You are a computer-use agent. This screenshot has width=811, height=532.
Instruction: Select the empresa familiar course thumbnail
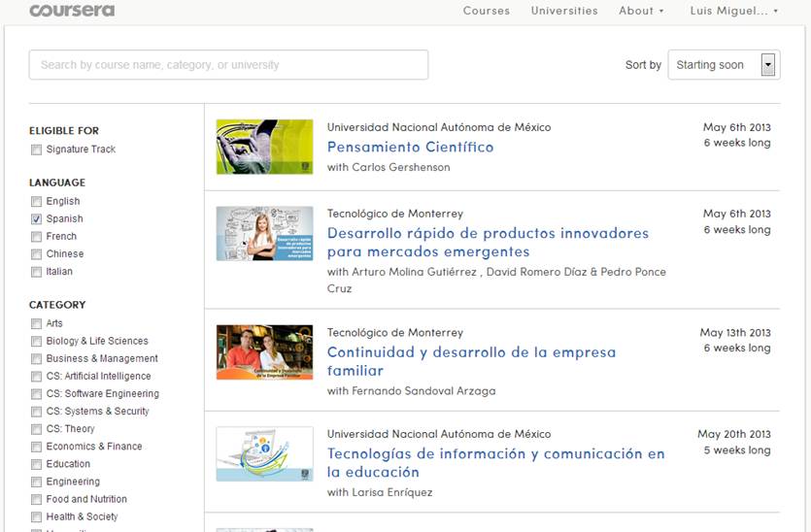(264, 351)
